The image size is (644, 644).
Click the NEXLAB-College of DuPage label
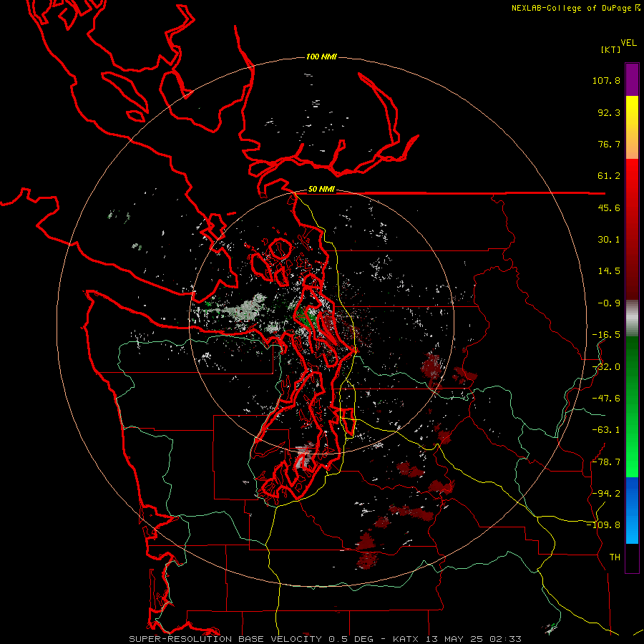point(572,8)
